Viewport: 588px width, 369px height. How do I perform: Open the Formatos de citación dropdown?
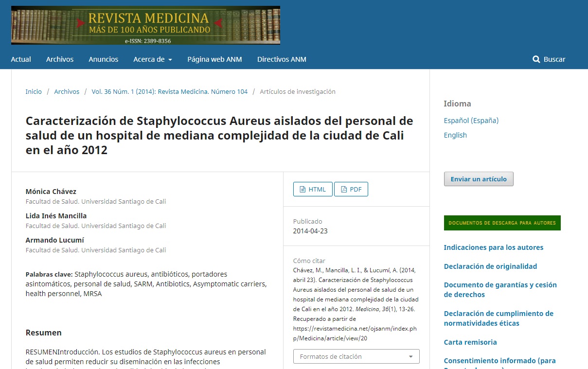(x=356, y=356)
